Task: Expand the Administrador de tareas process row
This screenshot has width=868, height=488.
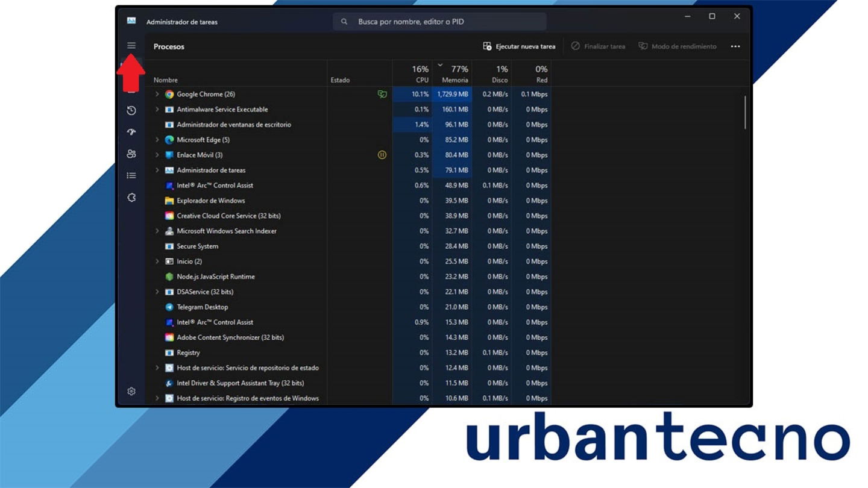Action: [x=157, y=170]
